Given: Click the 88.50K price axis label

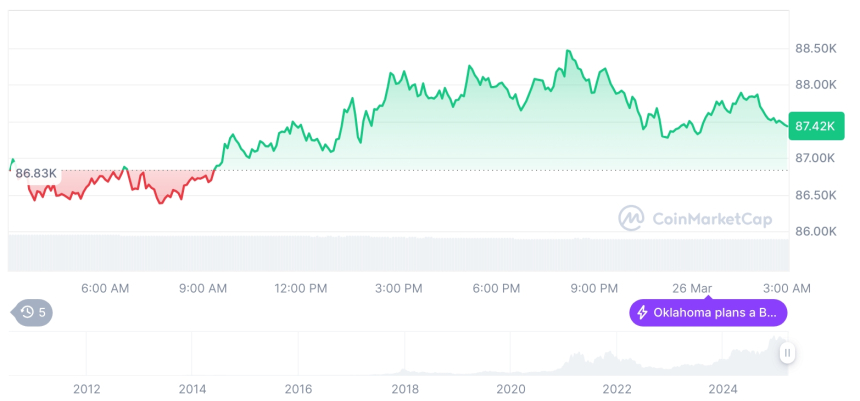Looking at the screenshot, I should point(816,48).
